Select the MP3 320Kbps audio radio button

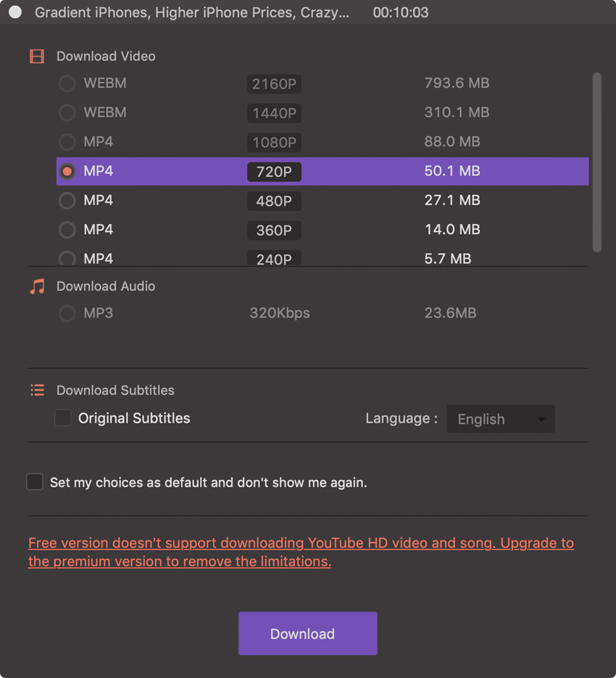[x=67, y=313]
